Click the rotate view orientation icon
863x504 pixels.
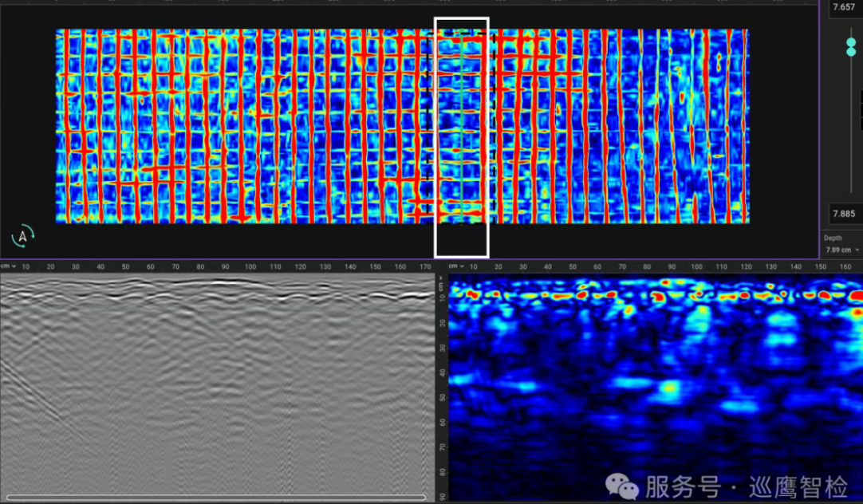coord(23,236)
